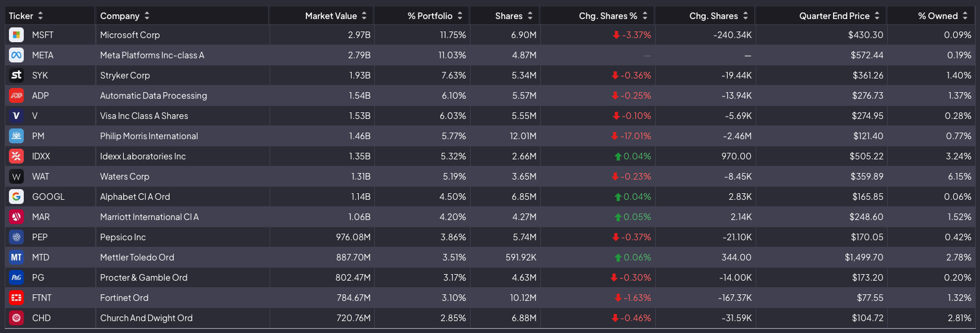Image resolution: width=980 pixels, height=333 pixels.
Task: Click the Church And Dwight logo icon
Action: 17,318
